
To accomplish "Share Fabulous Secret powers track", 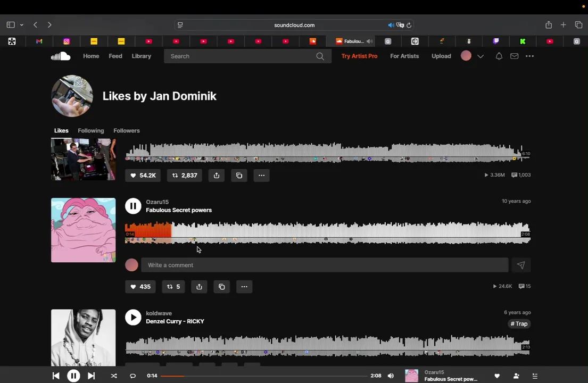I will pyautogui.click(x=199, y=287).
